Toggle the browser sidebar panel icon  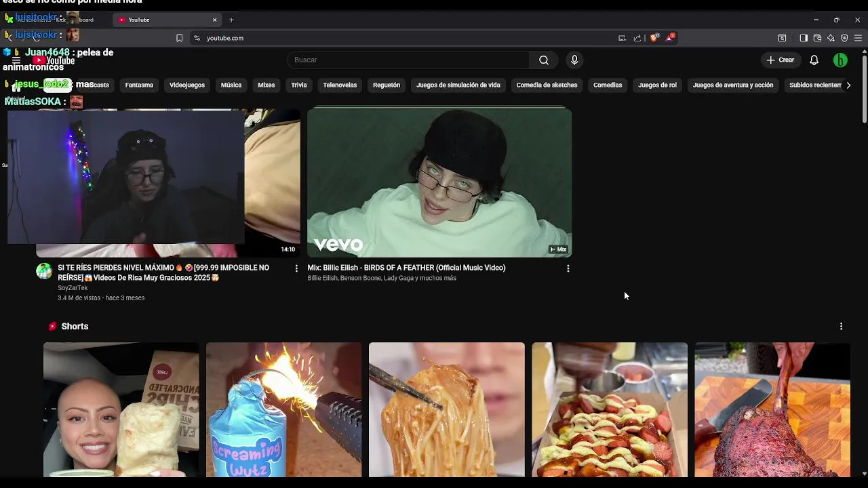804,38
